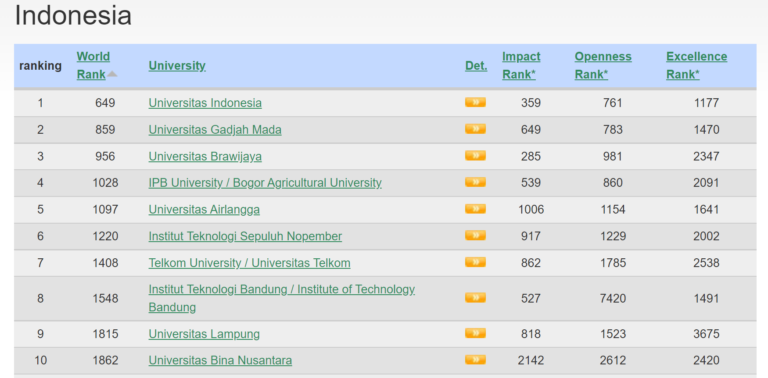Select the Indonesia page heading
Image resolution: width=768 pixels, height=378 pixels.
pyautogui.click(x=73, y=15)
